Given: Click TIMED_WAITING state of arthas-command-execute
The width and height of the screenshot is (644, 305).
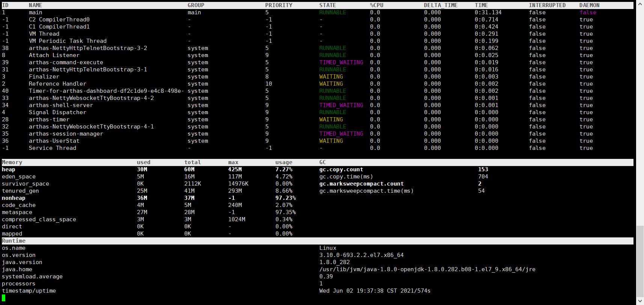Looking at the screenshot, I should [x=341, y=62].
